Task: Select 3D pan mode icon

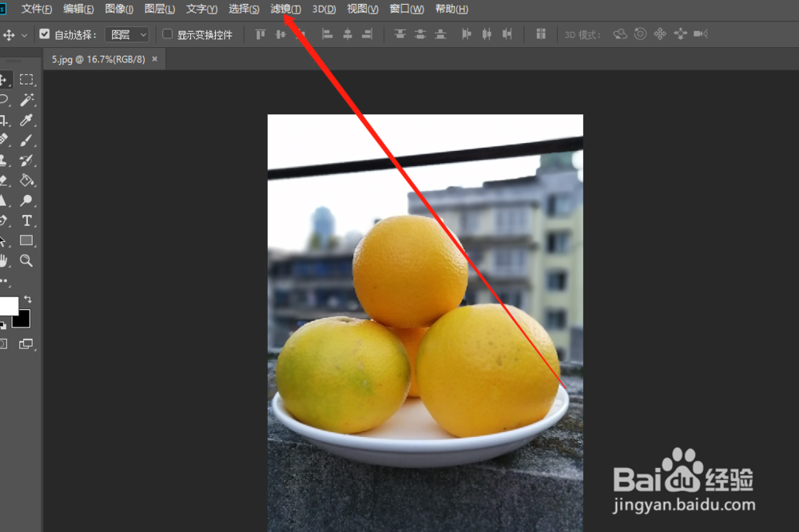Action: coord(661,34)
